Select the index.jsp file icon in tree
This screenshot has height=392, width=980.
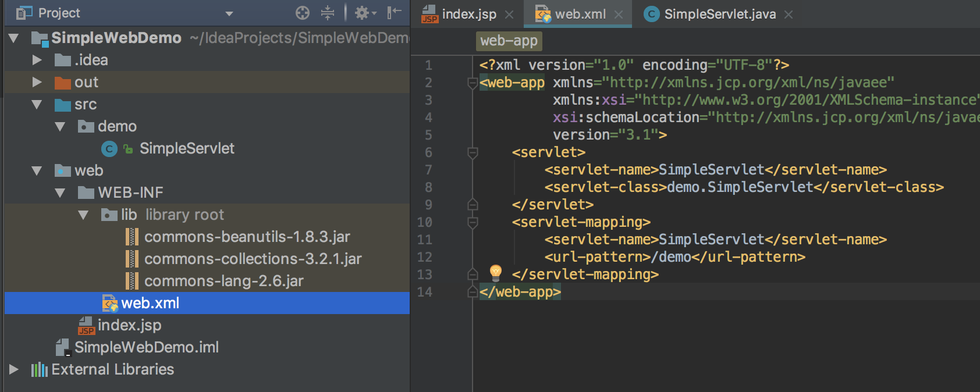(86, 326)
